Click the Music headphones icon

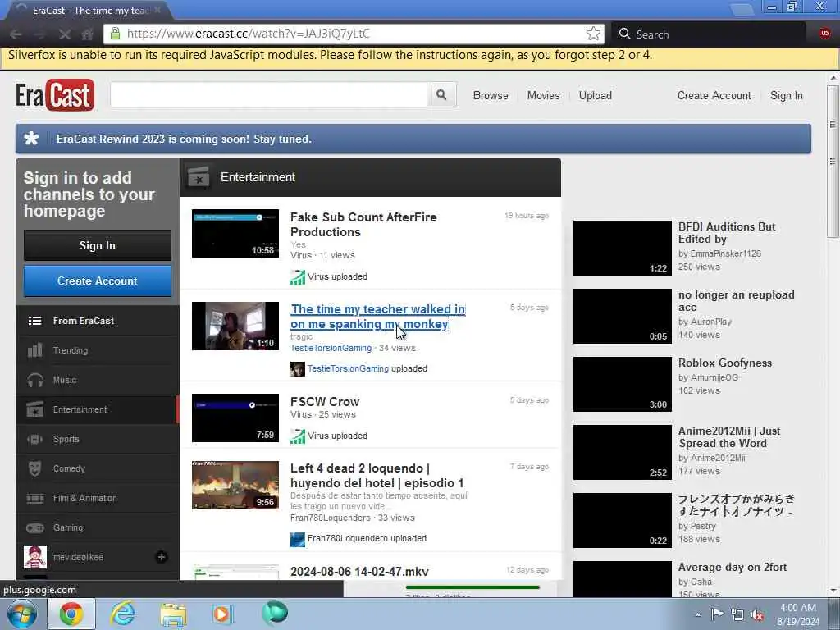[34, 380]
